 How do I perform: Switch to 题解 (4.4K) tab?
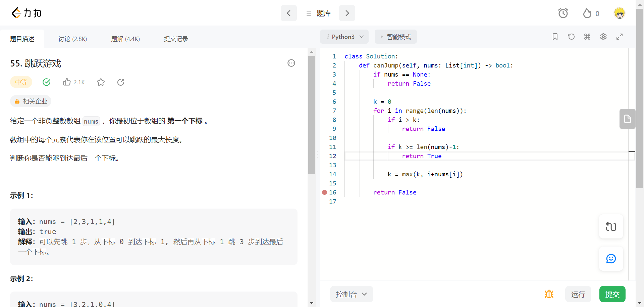[x=125, y=39]
